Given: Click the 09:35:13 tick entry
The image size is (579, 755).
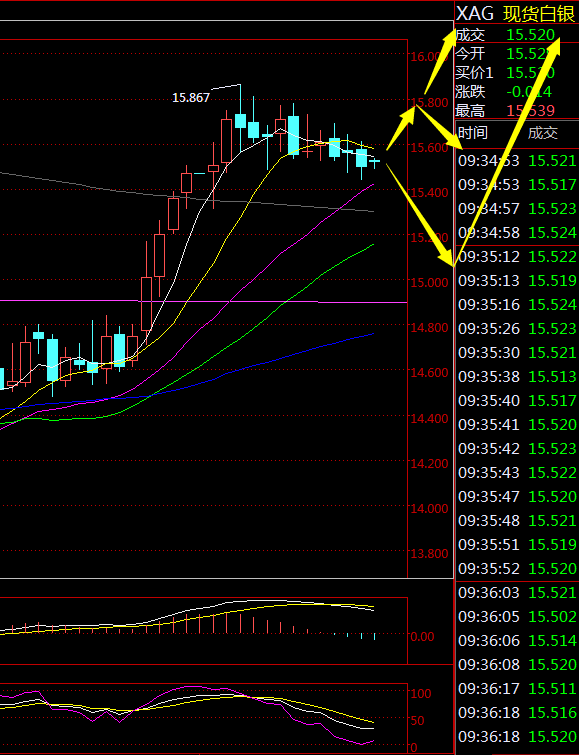Looking at the screenshot, I should tap(517, 281).
